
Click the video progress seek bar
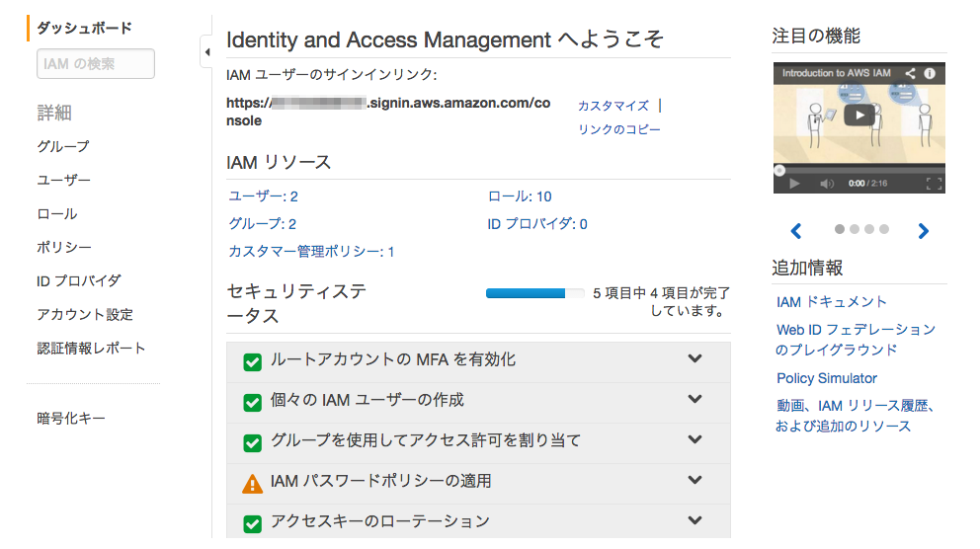point(859,170)
